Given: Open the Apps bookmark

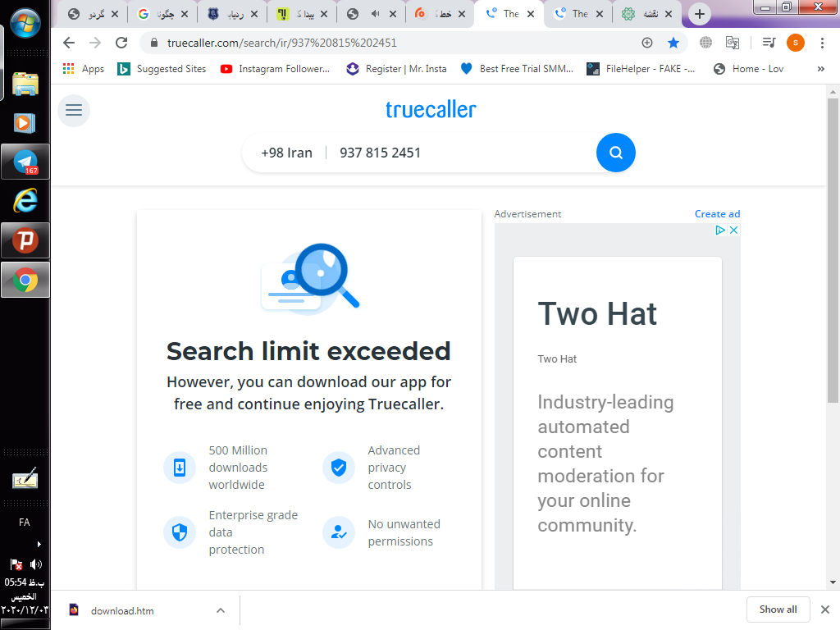Looking at the screenshot, I should pyautogui.click(x=83, y=69).
